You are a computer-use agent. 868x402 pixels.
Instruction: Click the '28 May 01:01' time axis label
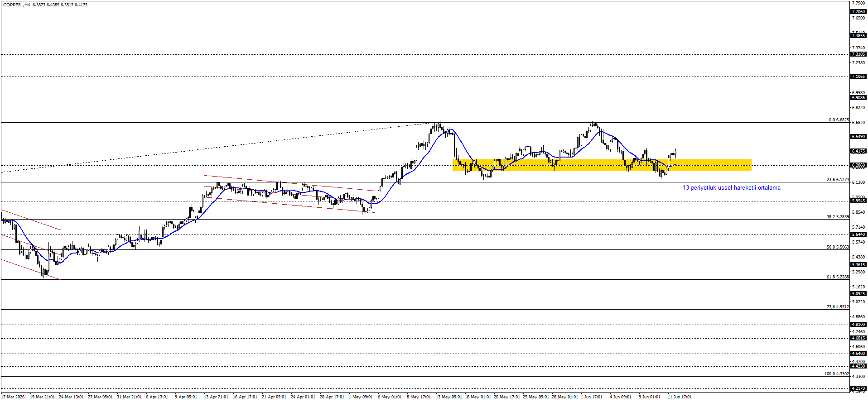coord(565,397)
